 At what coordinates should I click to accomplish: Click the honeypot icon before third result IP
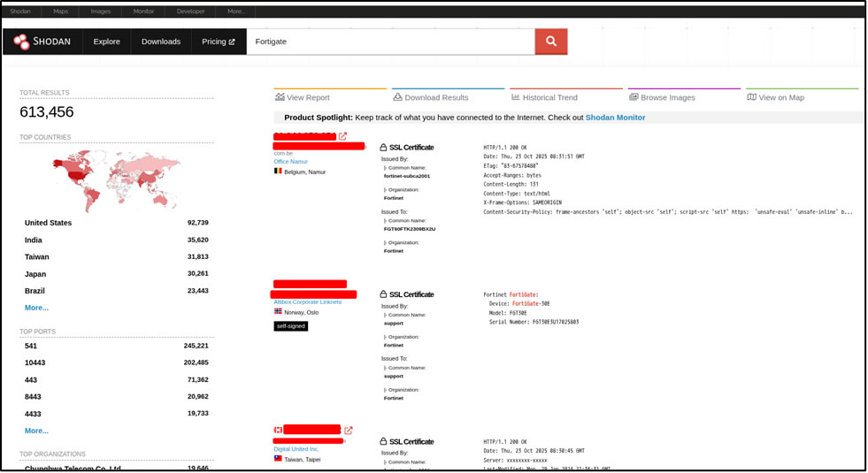pyautogui.click(x=278, y=430)
